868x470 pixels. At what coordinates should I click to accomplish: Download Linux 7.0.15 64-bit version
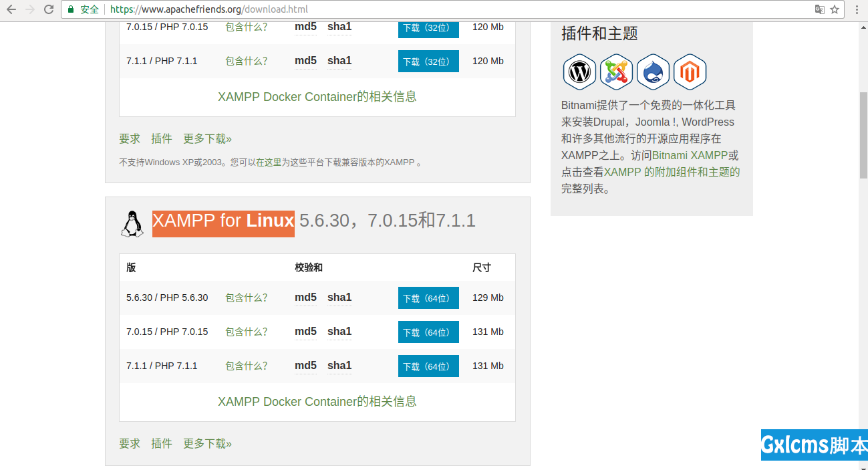(428, 332)
